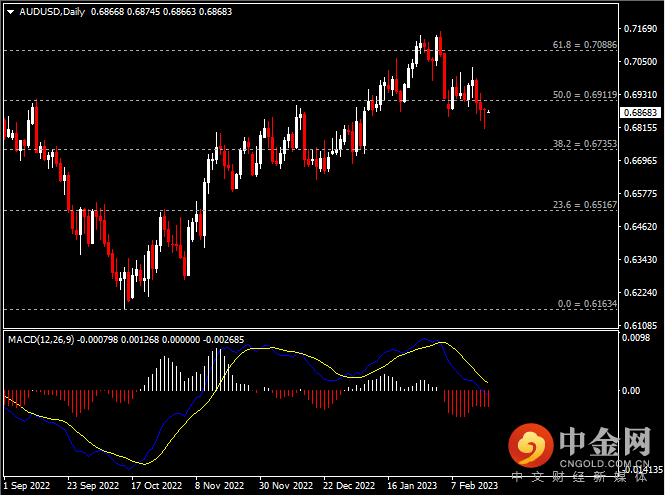Click the current price tag 0.68683

[640, 113]
